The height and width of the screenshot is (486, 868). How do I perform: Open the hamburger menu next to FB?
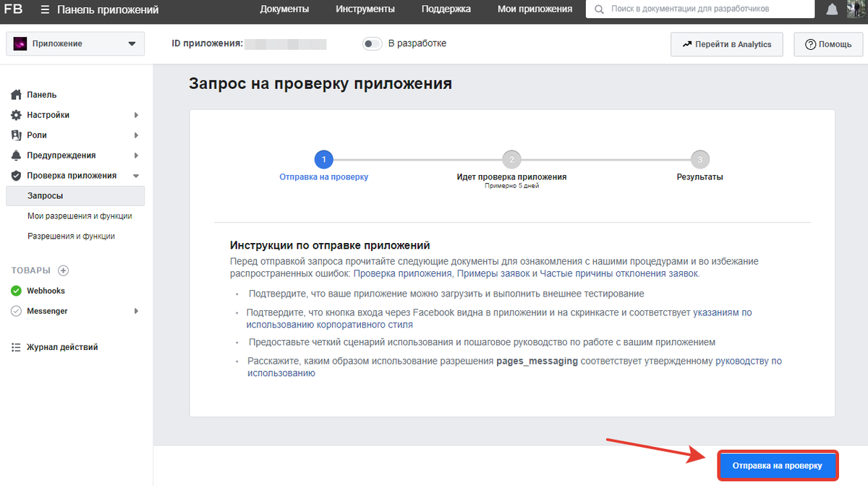coord(45,9)
